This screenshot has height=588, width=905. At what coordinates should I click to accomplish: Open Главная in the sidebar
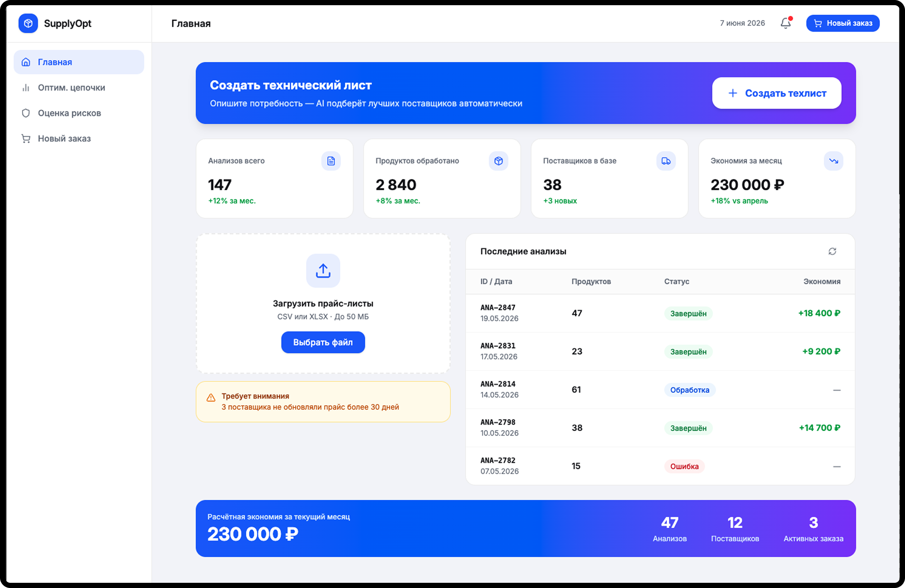79,62
